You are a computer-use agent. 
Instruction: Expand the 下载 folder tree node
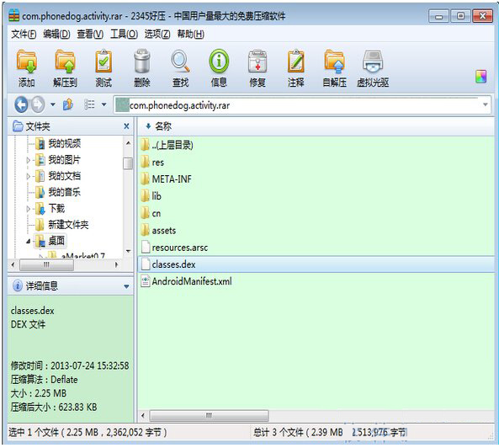(28, 209)
